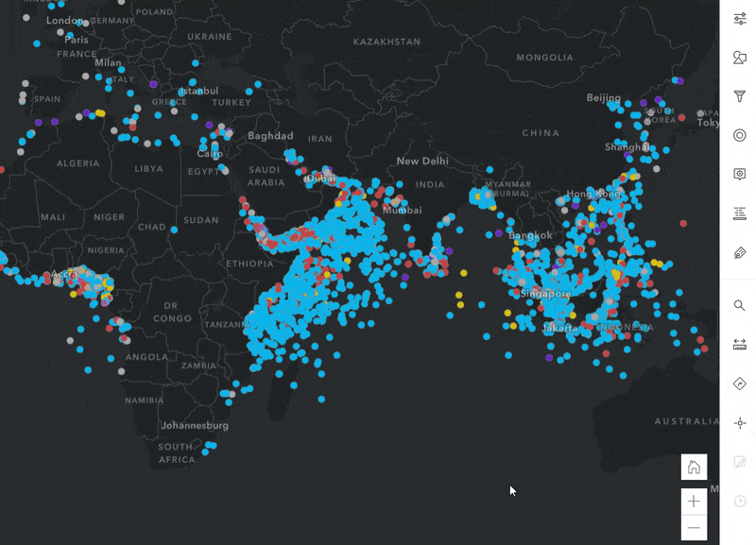The height and width of the screenshot is (545, 756).
Task: Open the Configure fields tool
Action: [x=740, y=213]
